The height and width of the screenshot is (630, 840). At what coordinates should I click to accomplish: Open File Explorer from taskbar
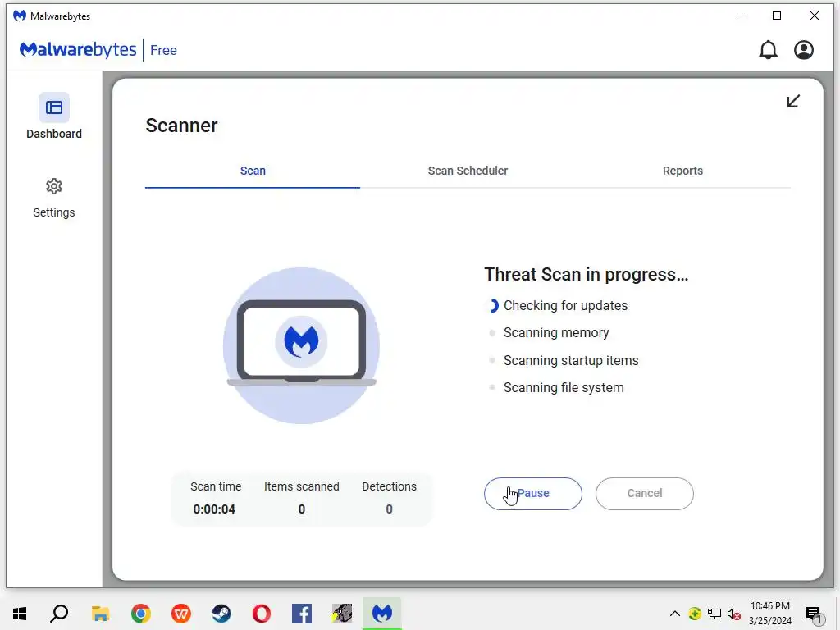click(x=100, y=614)
